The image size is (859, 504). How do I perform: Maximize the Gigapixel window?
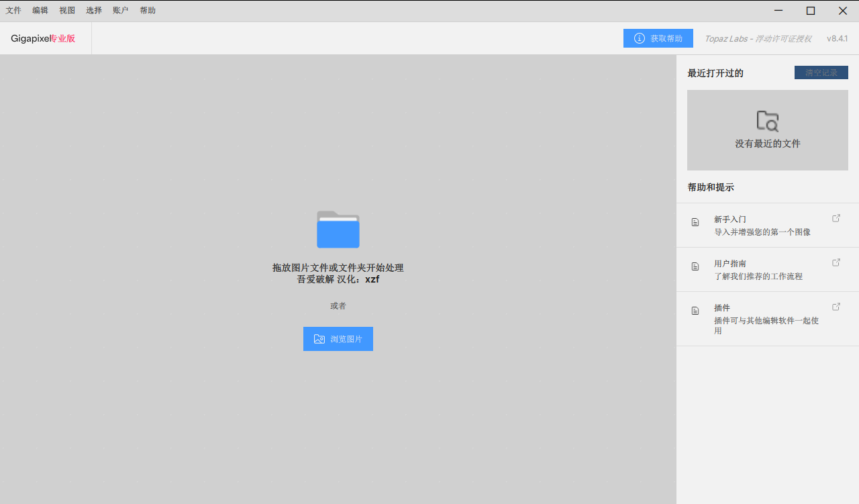811,11
